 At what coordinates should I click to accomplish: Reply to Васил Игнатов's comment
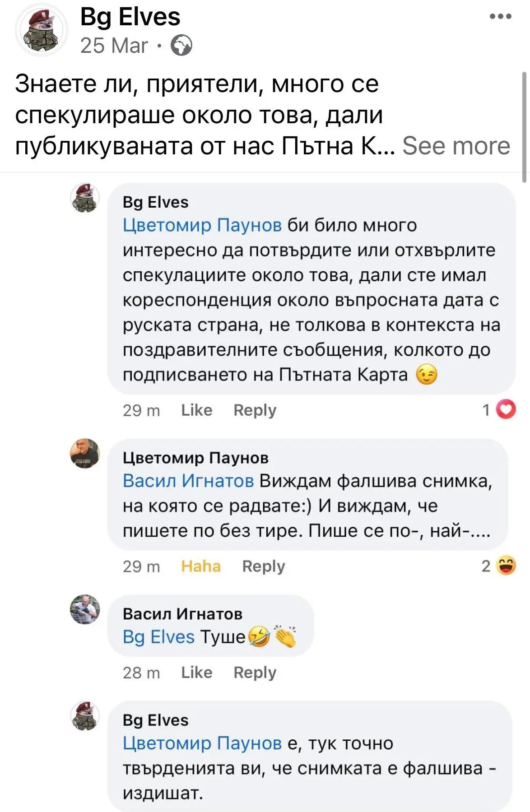pyautogui.click(x=255, y=673)
